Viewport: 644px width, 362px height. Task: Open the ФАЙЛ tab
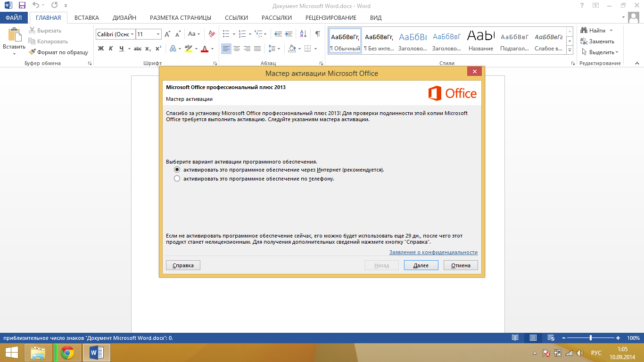[14, 18]
